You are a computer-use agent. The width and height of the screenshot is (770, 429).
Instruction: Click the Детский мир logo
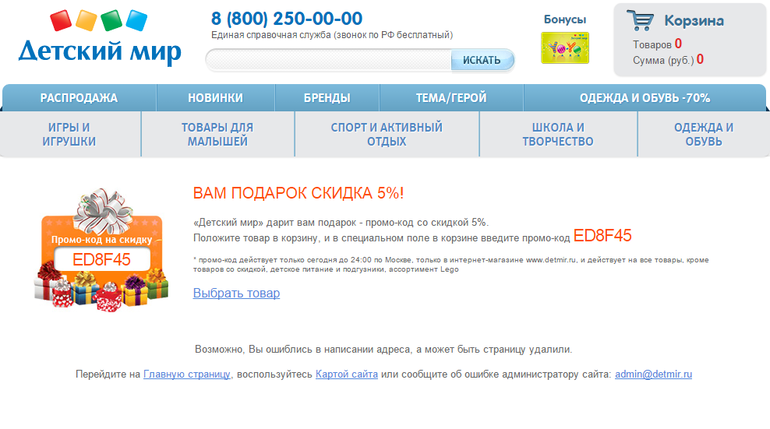(100, 38)
